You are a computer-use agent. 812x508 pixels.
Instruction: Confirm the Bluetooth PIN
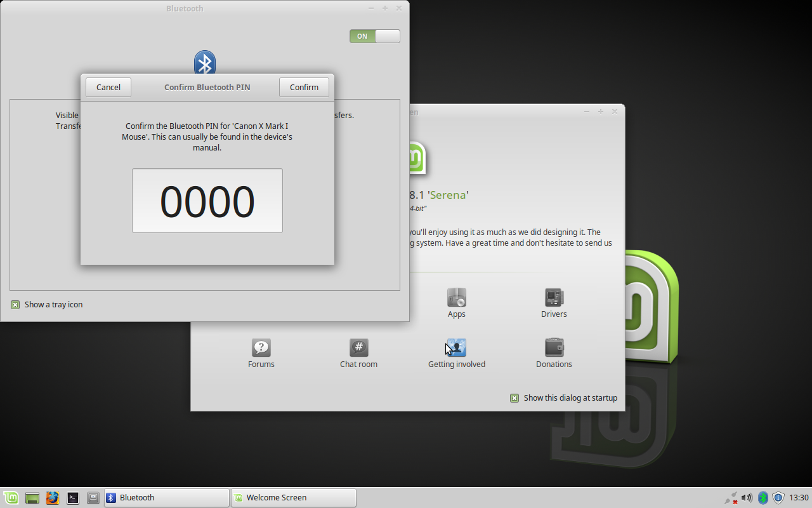tap(304, 87)
